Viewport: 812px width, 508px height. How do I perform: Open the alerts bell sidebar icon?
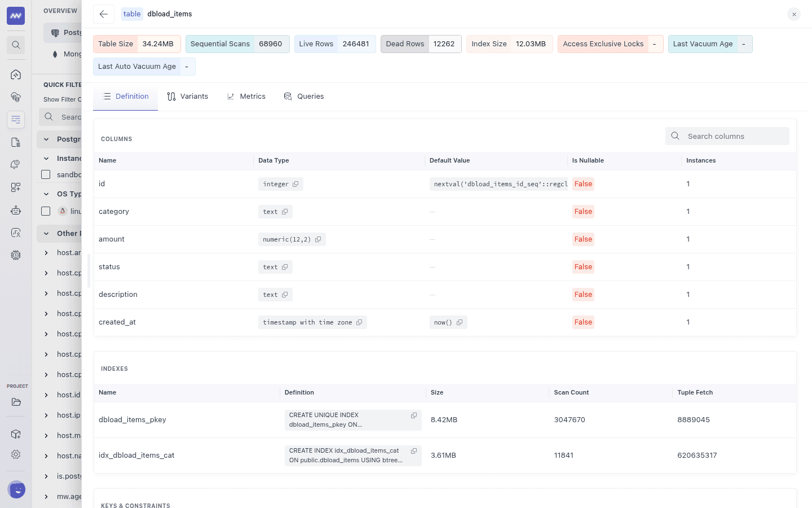(x=16, y=165)
